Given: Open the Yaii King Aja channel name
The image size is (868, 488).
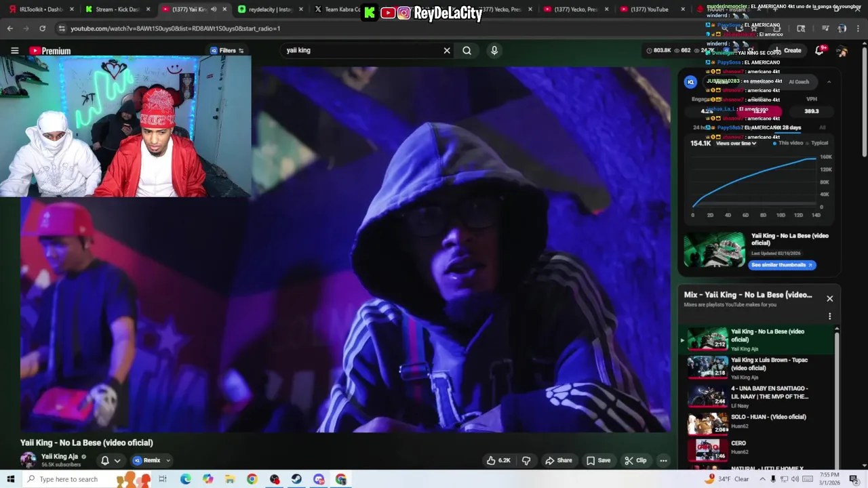Looking at the screenshot, I should (x=60, y=456).
